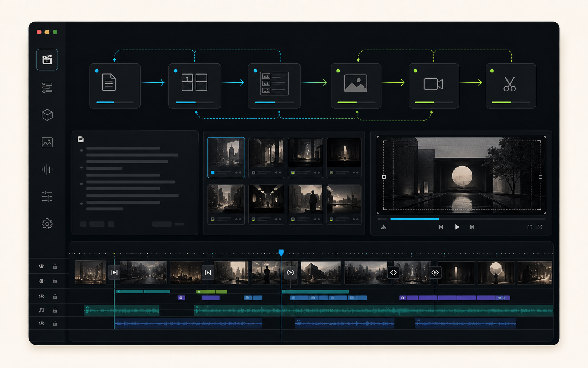This screenshot has width=588, height=368.
Task: Open the 3D cube assets section
Action: tap(47, 115)
